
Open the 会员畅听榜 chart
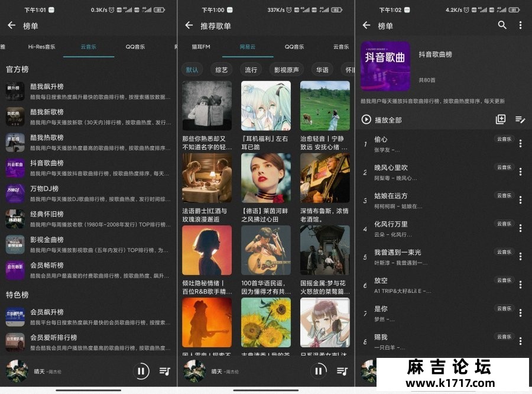pos(88,270)
